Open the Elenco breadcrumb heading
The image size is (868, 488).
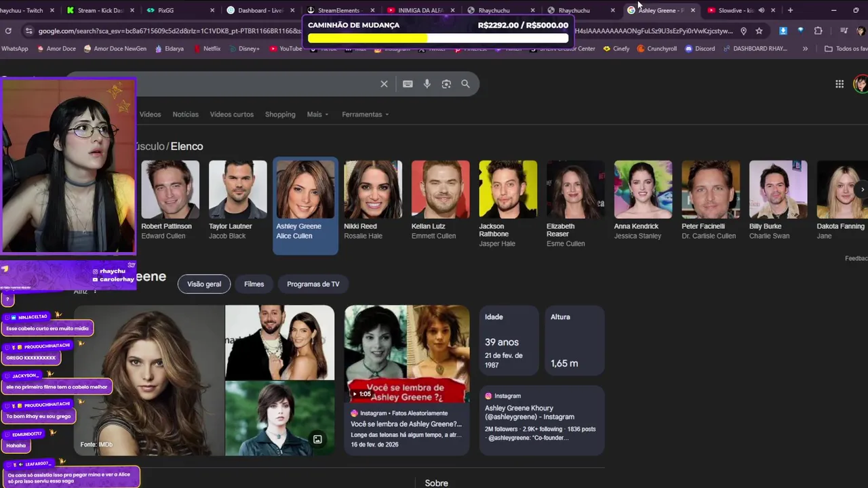click(x=186, y=146)
